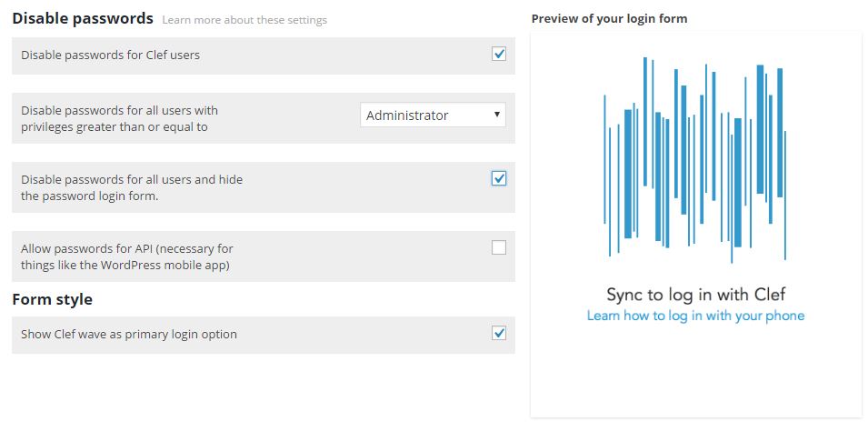This screenshot has width=868, height=422.
Task: Click the dropdown arrow beside Administrator
Action: coord(496,115)
